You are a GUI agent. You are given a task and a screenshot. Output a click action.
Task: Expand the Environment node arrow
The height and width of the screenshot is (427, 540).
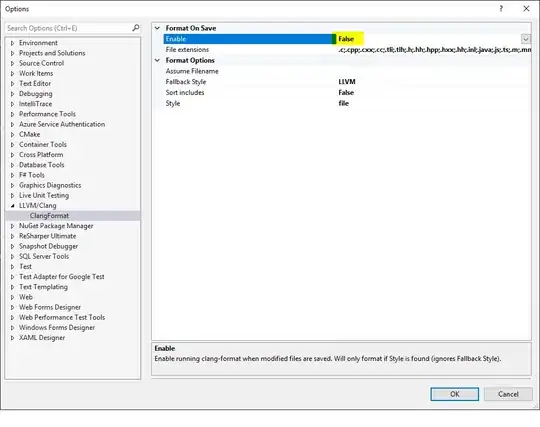(x=12, y=43)
